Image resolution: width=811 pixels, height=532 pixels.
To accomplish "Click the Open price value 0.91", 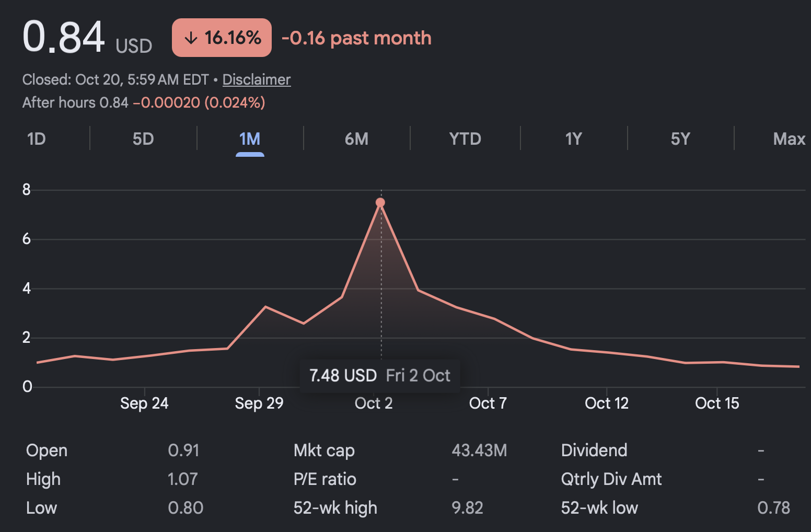I will click(x=183, y=450).
